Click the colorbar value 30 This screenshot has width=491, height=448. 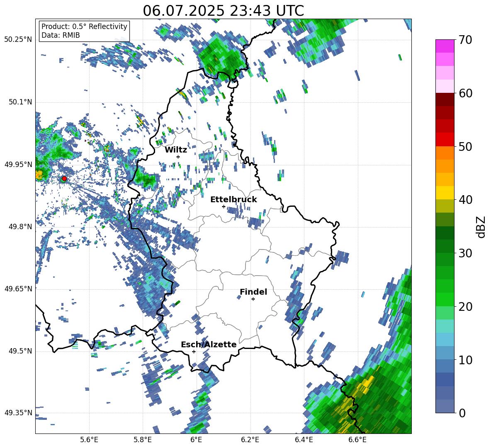pyautogui.click(x=465, y=253)
